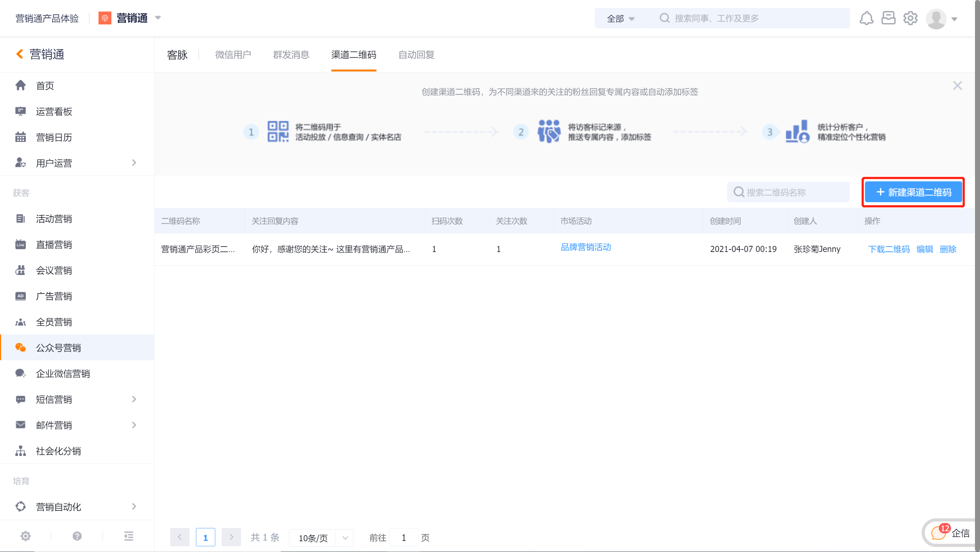Open the 全部 search scope dropdown

(620, 18)
